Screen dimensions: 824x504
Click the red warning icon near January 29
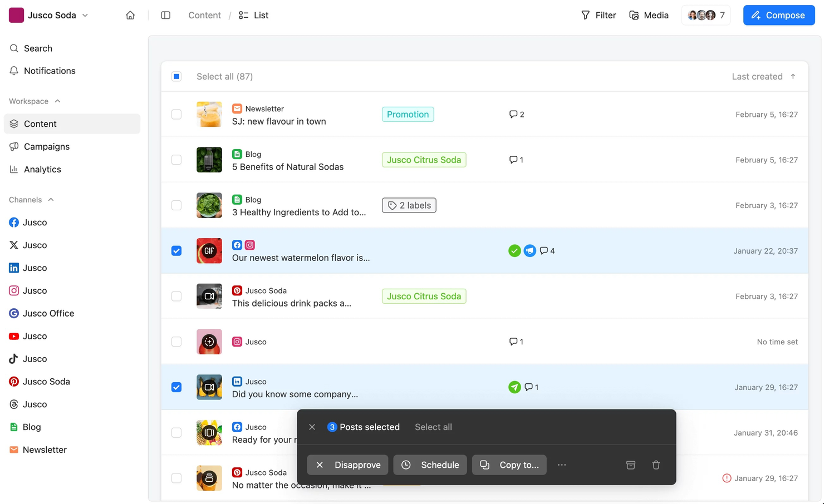pyautogui.click(x=727, y=478)
